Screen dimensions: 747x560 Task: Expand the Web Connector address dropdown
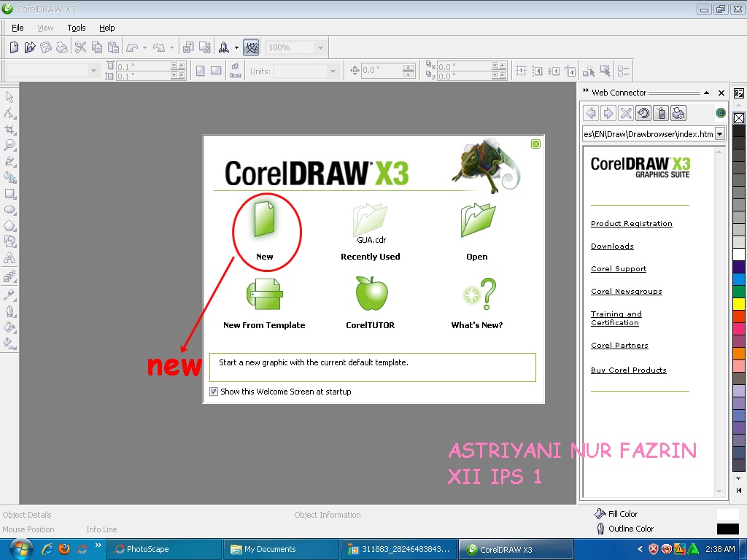(x=720, y=134)
